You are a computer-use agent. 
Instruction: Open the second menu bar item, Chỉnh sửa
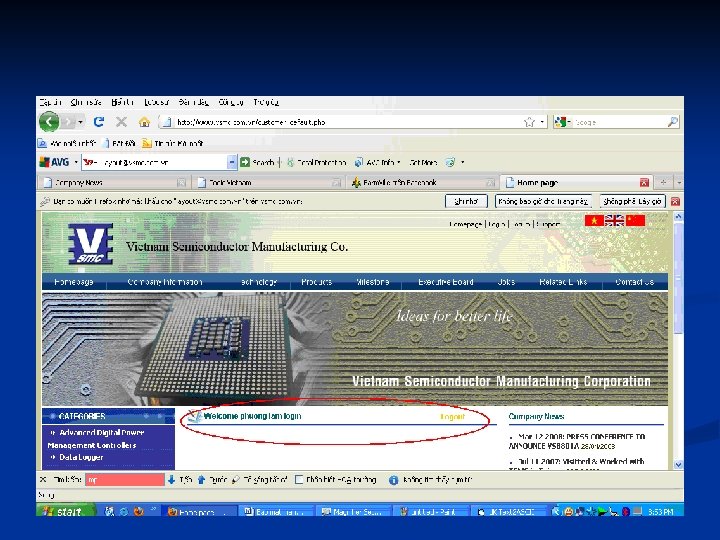coord(86,102)
